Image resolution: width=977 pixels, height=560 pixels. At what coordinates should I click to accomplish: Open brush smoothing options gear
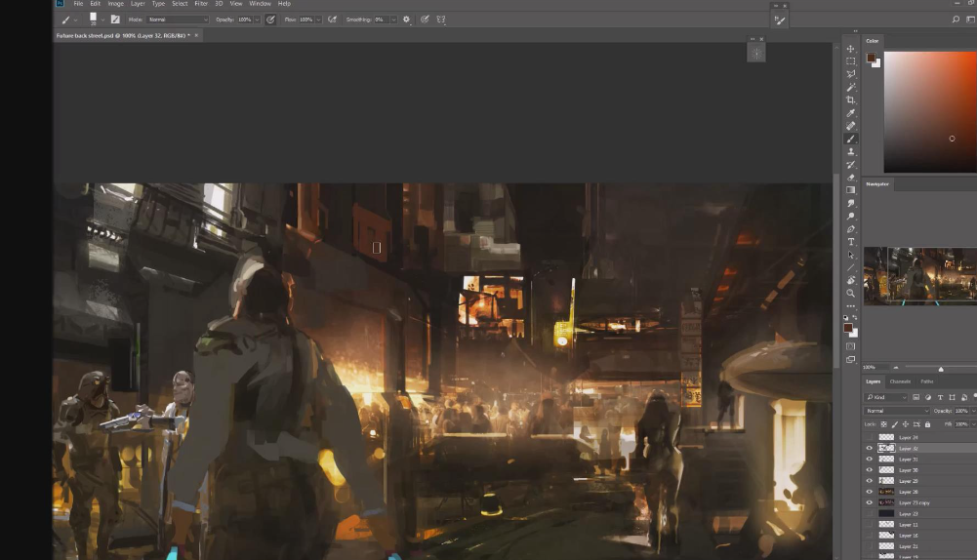point(406,20)
